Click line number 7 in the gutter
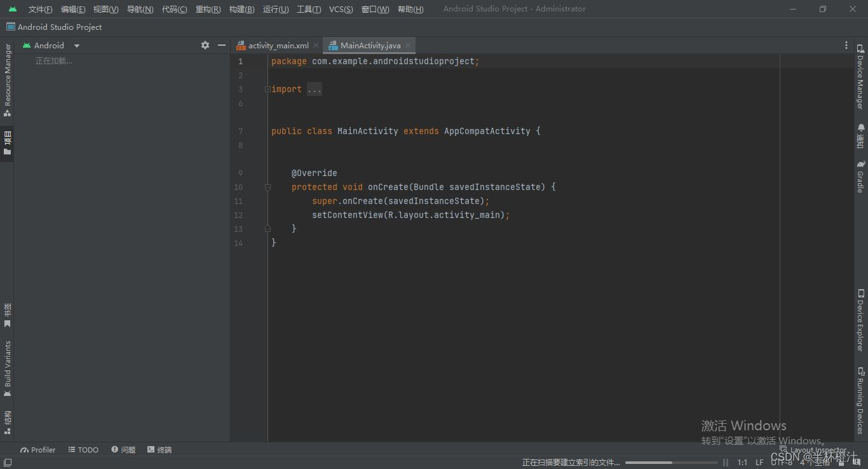Image resolution: width=868 pixels, height=469 pixels. click(240, 131)
